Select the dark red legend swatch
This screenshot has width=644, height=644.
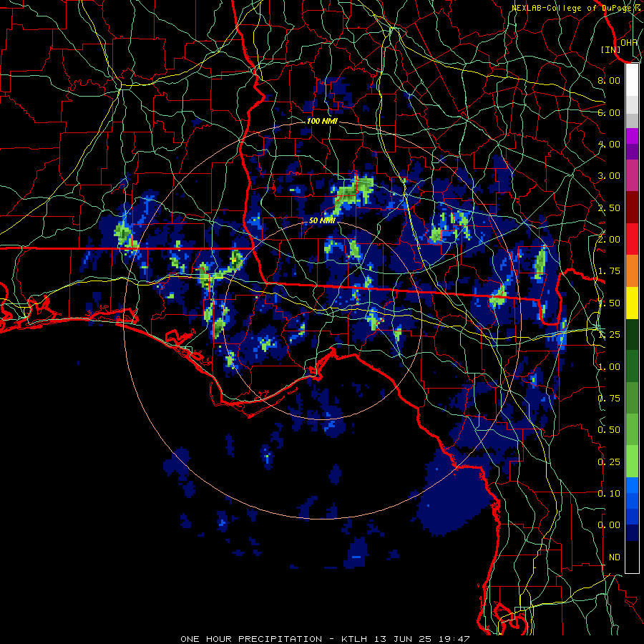[x=632, y=208]
